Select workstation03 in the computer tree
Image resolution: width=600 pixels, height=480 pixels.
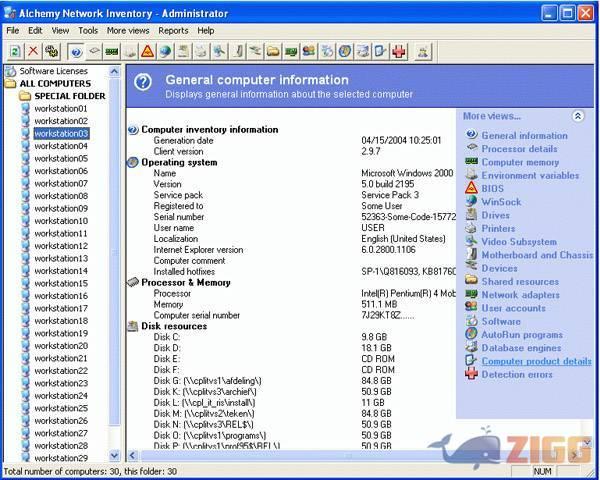pos(61,134)
